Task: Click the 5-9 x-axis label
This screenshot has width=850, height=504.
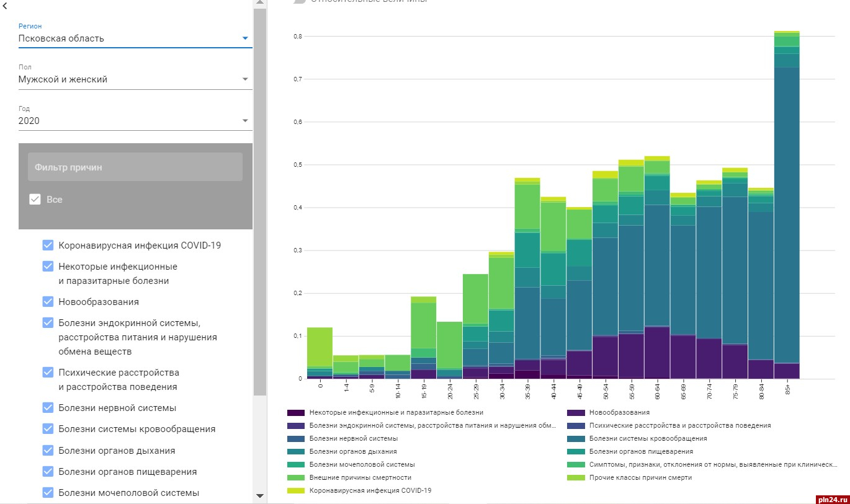Action: point(372,387)
